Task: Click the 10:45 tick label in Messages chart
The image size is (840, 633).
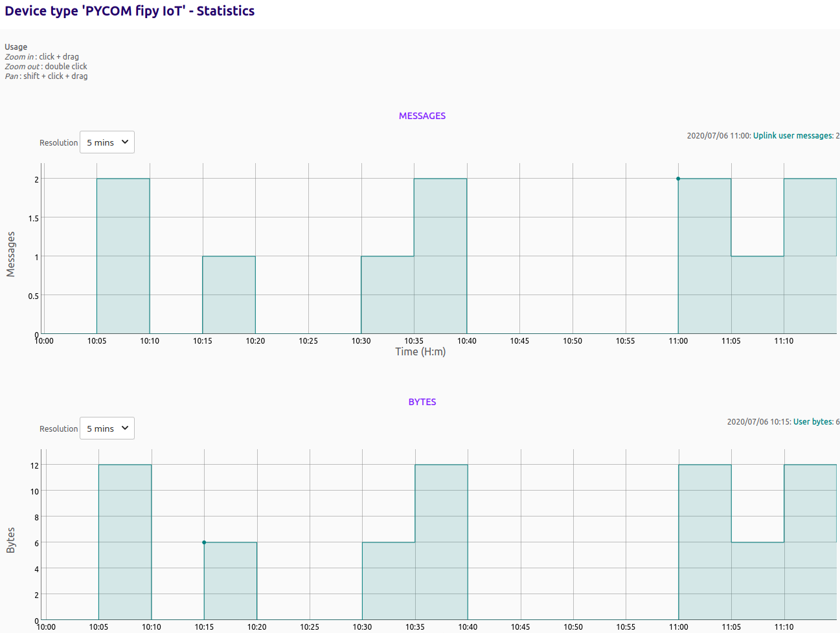Action: pos(519,341)
